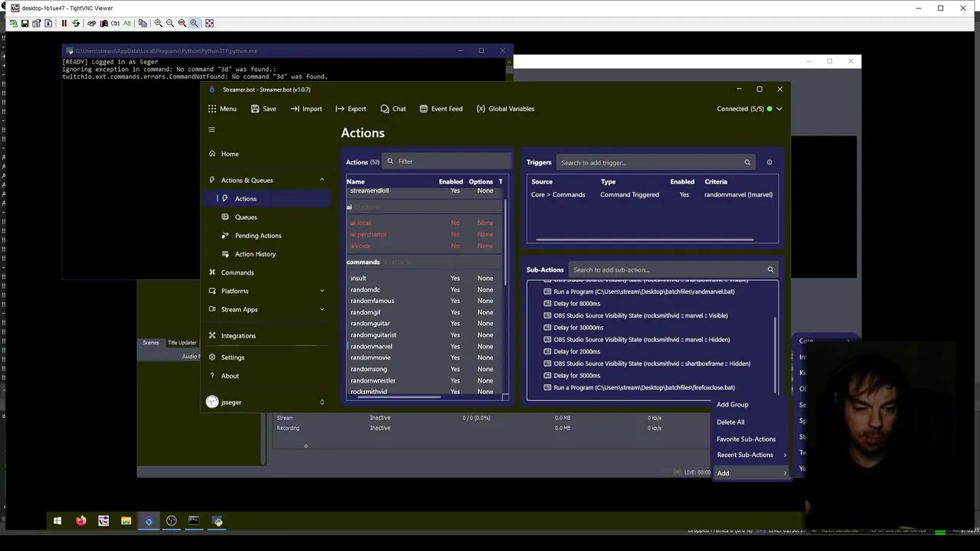The image size is (980, 551).
Task: Open Event Feed in Streamer.bot toolbar
Action: (441, 109)
